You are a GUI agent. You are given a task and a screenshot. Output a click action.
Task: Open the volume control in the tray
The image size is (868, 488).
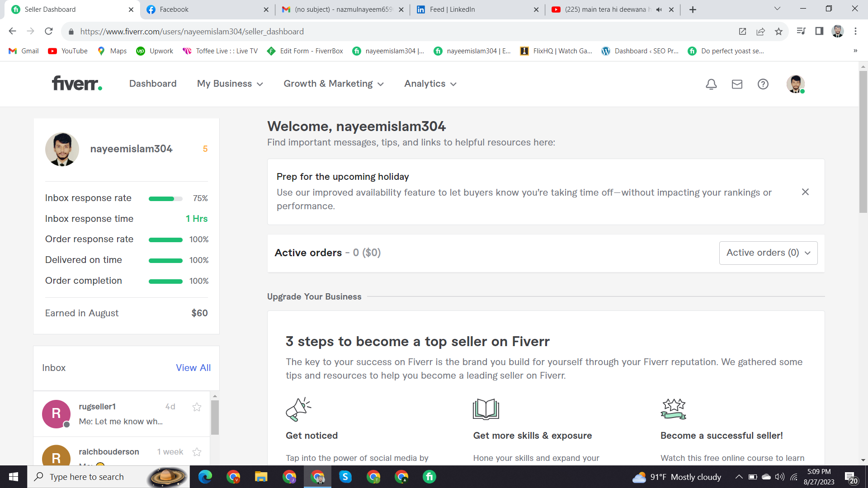pyautogui.click(x=780, y=477)
